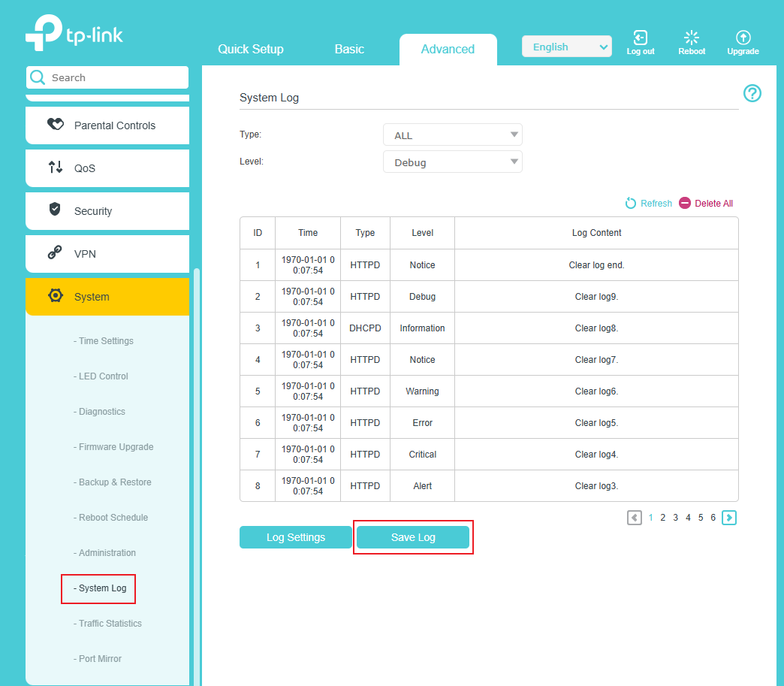This screenshot has width=784, height=686.
Task: Click the Log Settings button
Action: (x=295, y=537)
